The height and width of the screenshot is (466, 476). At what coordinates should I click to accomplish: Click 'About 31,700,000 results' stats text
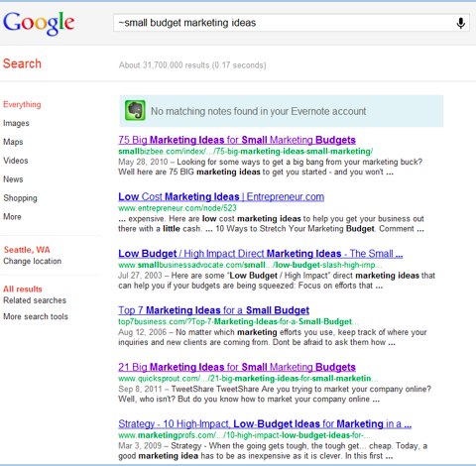pos(192,65)
